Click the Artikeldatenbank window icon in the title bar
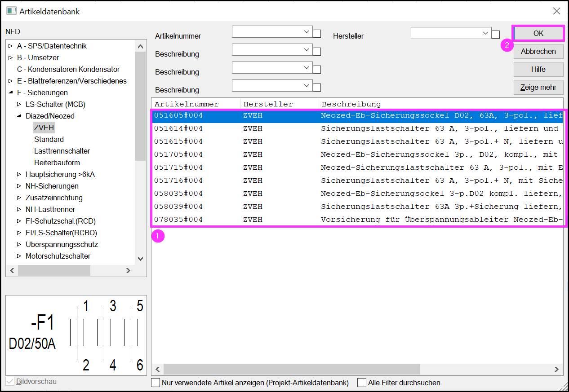 [x=11, y=11]
